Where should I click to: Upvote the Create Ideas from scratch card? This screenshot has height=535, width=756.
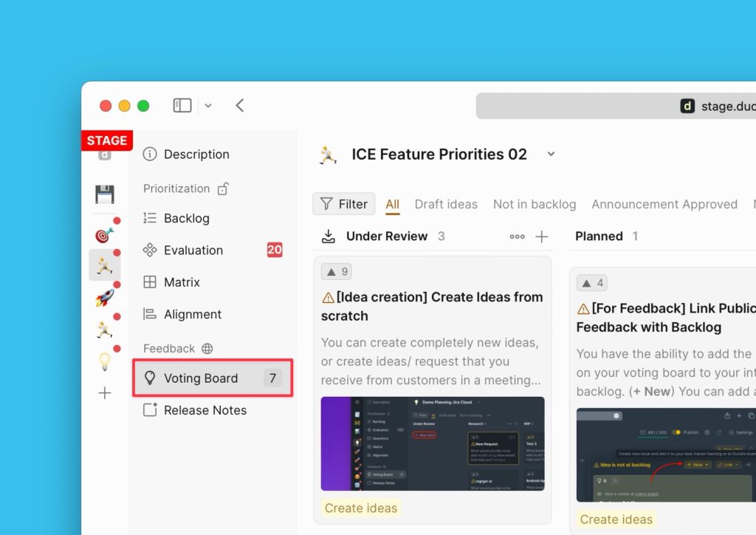click(x=336, y=271)
